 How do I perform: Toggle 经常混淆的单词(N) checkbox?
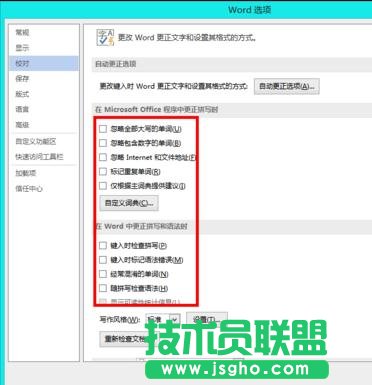pos(103,274)
